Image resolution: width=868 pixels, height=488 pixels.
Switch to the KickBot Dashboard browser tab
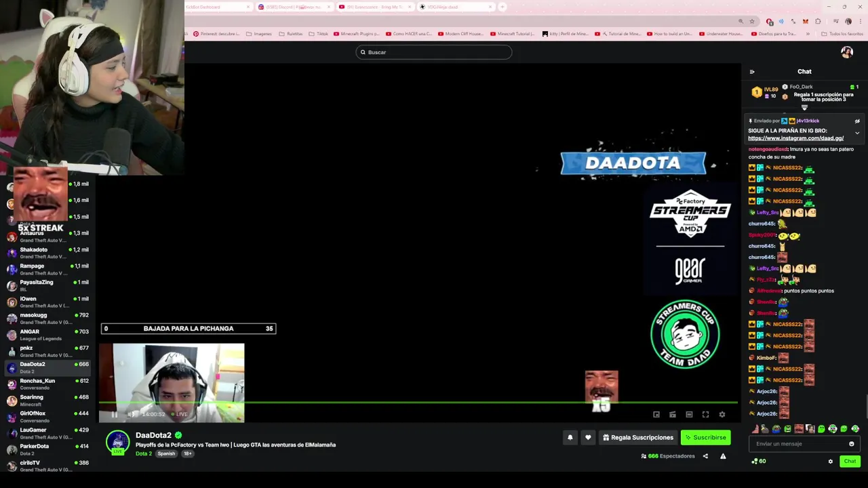pyautogui.click(x=218, y=7)
